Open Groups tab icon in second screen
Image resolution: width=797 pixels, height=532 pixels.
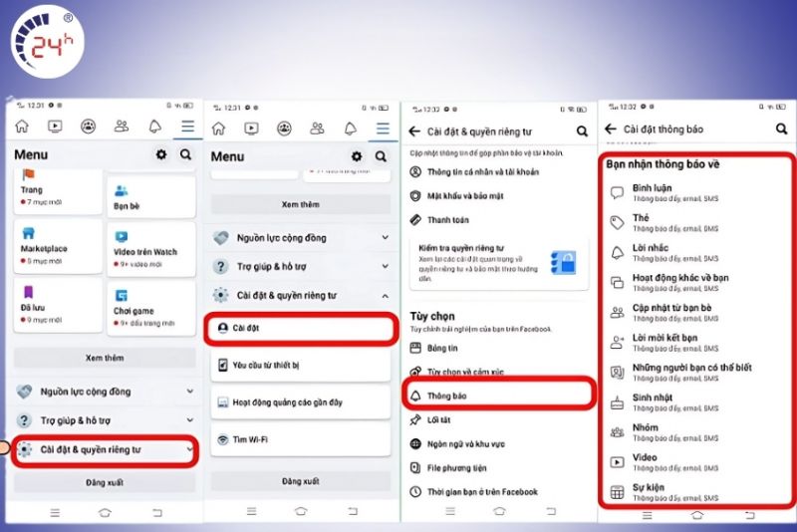click(284, 129)
